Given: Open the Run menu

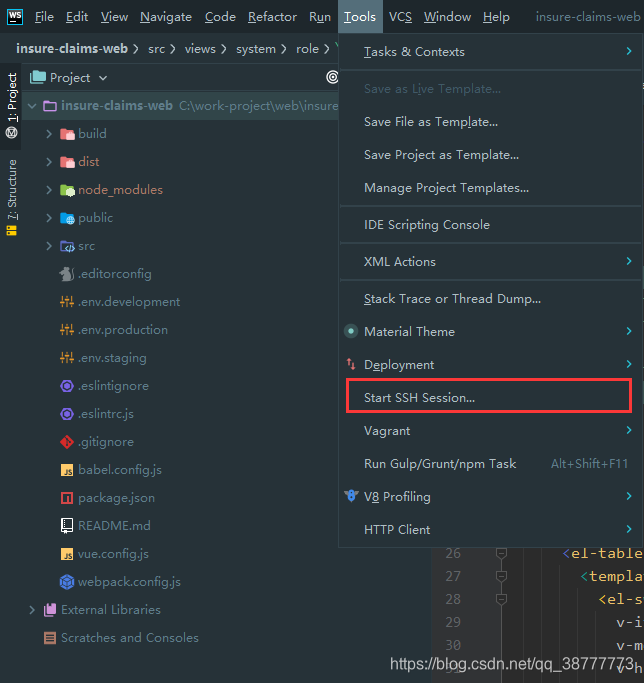Looking at the screenshot, I should (319, 17).
